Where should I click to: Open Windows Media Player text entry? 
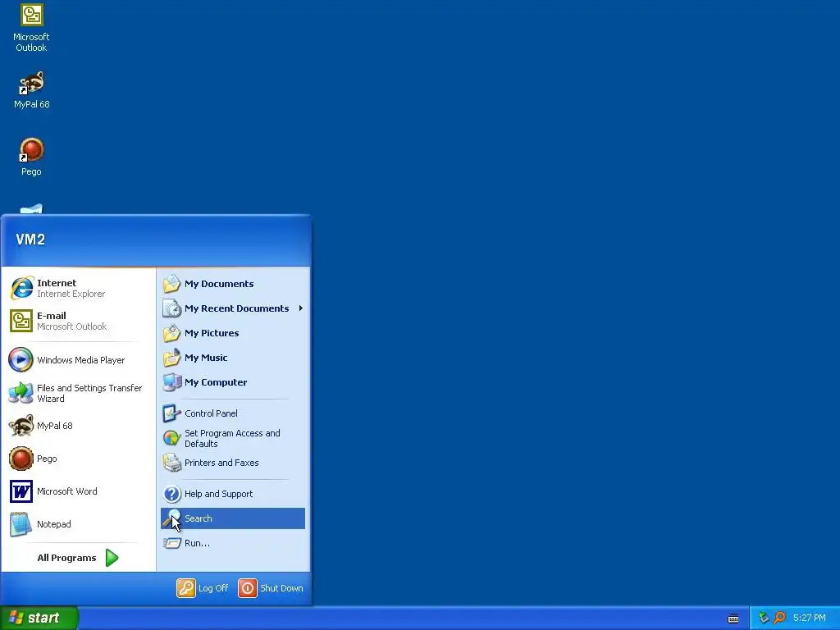(x=81, y=360)
